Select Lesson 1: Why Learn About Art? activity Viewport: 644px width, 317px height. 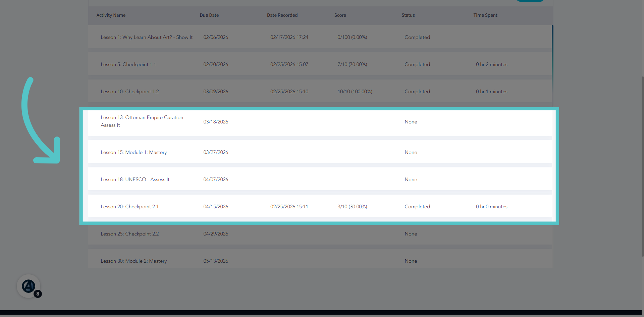(147, 37)
